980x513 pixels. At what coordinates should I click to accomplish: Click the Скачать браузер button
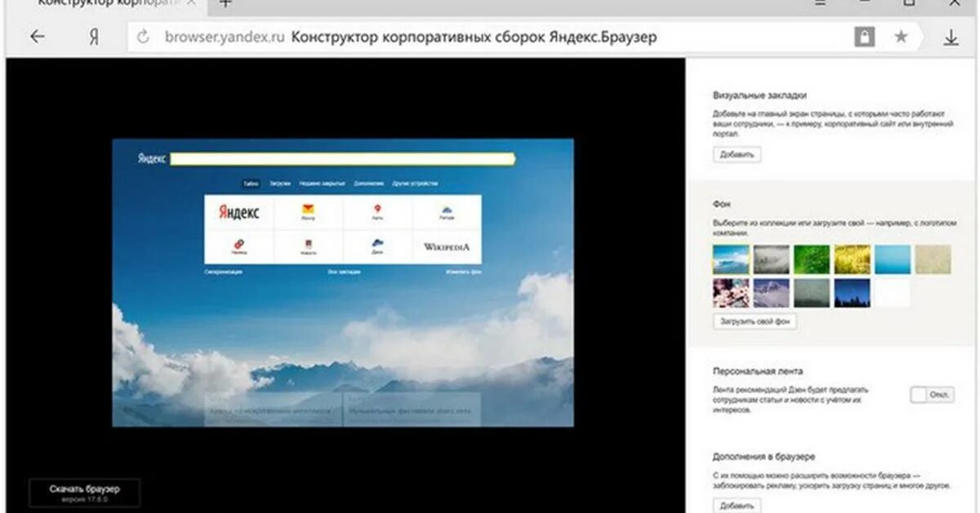tap(84, 493)
